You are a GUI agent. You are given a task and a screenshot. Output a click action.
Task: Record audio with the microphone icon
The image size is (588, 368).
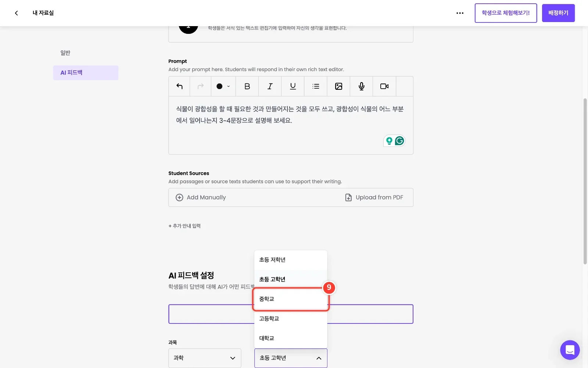tap(361, 86)
